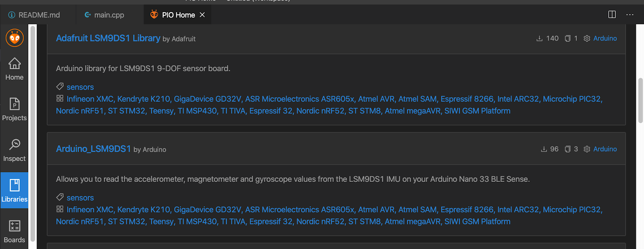Click the PlatformIO alien logo in sidebar
Viewport: 644px width, 249px height.
tap(14, 38)
